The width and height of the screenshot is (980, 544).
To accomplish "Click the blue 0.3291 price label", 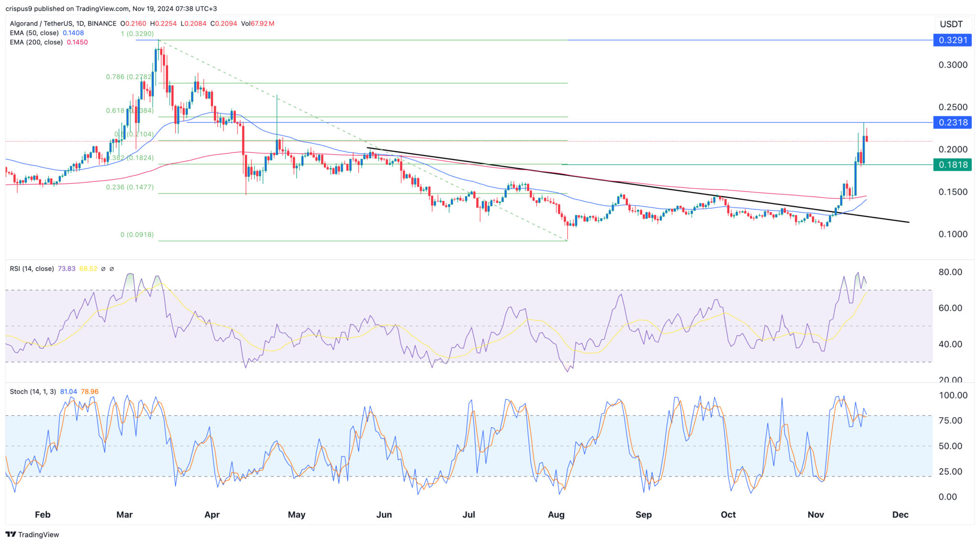I will (952, 40).
